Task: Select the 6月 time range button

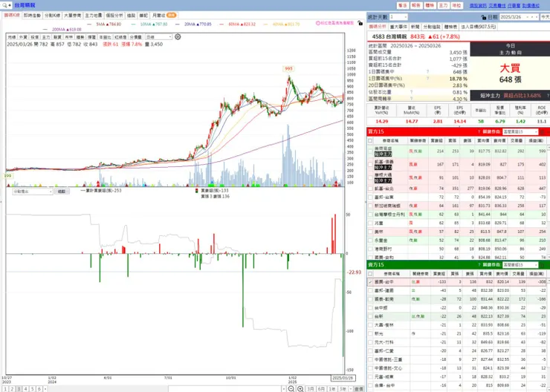Action: (321, 389)
